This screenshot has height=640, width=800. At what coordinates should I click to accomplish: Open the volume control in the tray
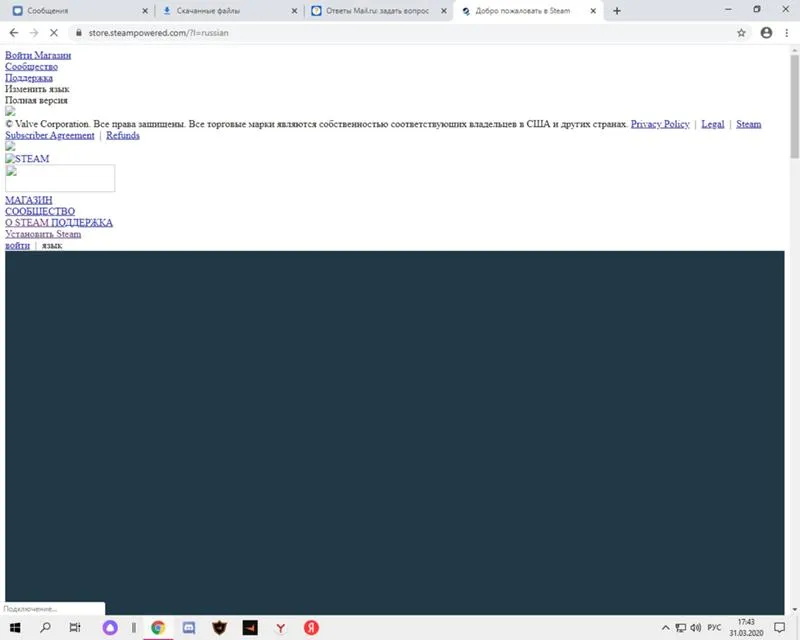(695, 628)
